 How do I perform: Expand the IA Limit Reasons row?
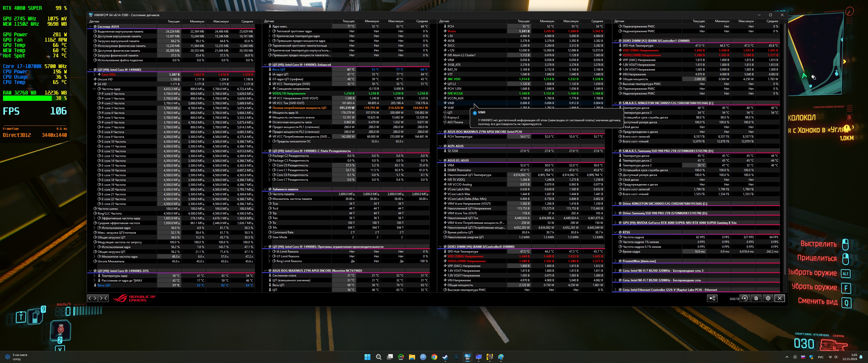click(x=269, y=252)
